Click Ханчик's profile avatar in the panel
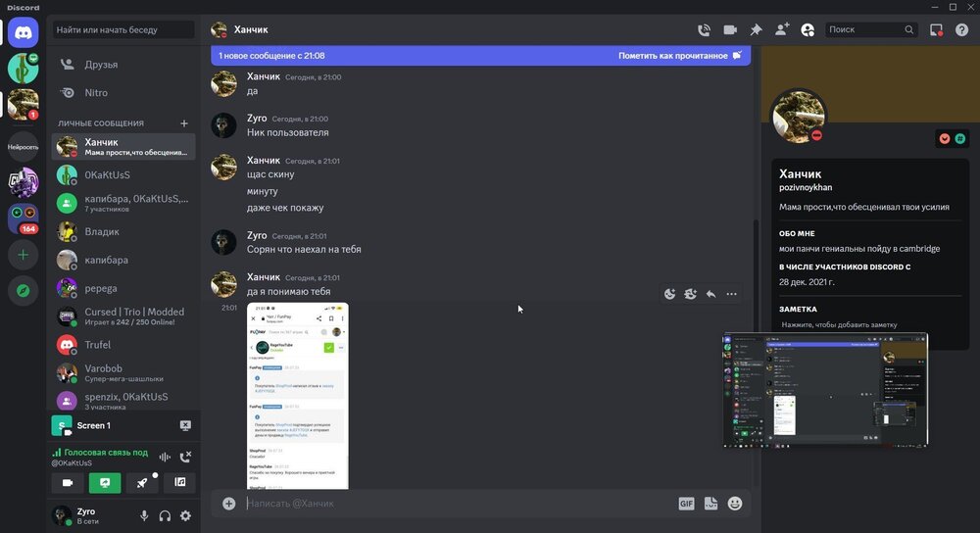The width and height of the screenshot is (980, 533). click(x=798, y=117)
